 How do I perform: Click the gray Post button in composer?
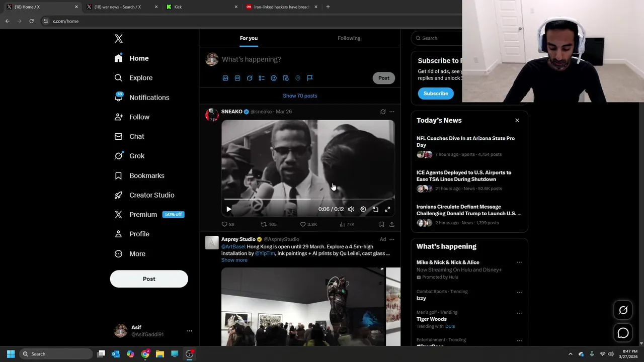[384, 78]
